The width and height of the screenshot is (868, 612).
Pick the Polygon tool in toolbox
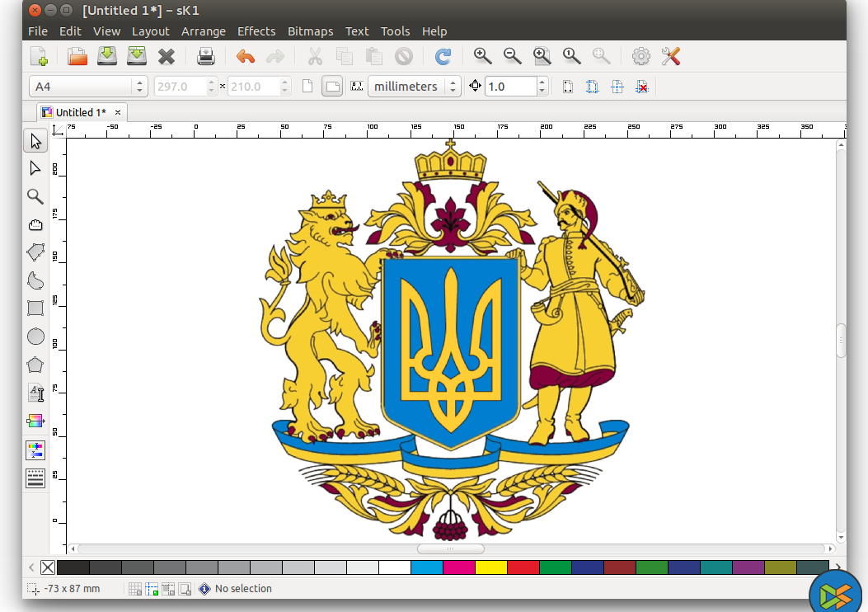click(x=35, y=365)
